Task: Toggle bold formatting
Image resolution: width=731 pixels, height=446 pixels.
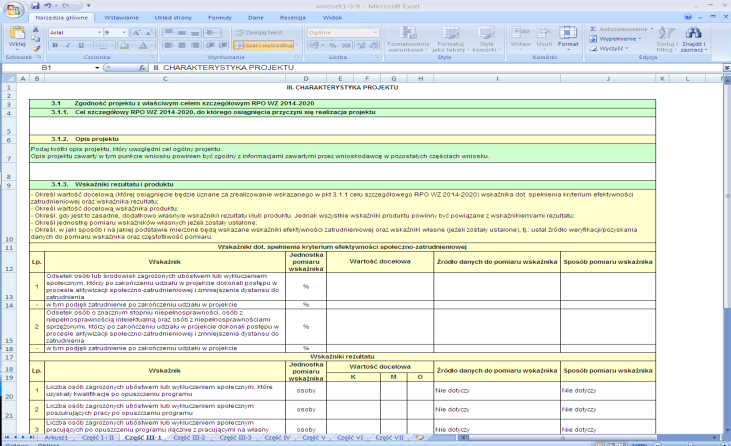Action: click(x=55, y=45)
